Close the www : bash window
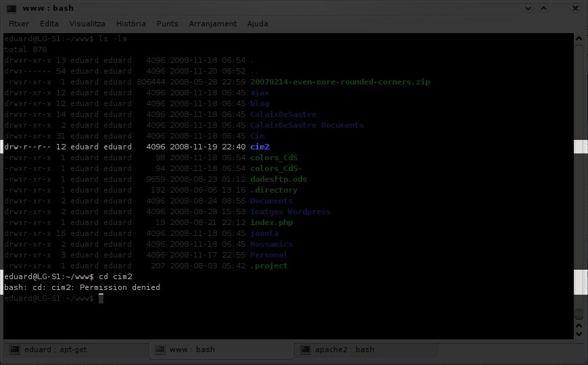The height and width of the screenshot is (365, 588). [x=576, y=8]
